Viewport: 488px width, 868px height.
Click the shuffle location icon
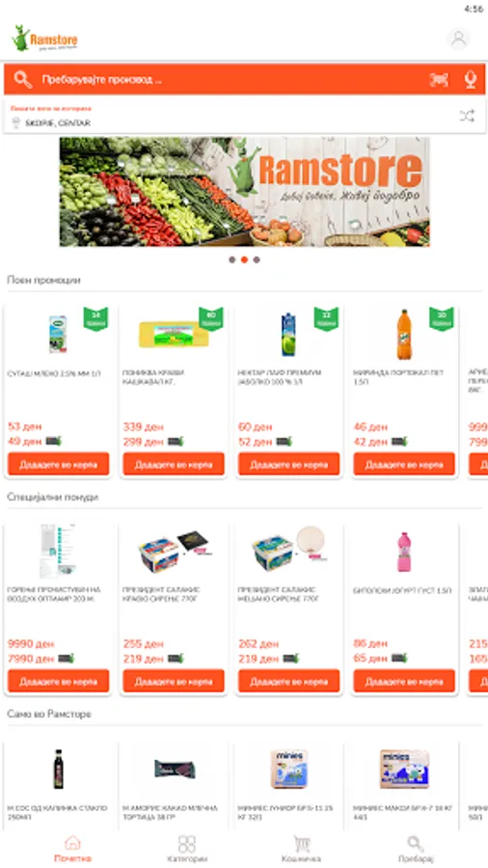(x=467, y=117)
